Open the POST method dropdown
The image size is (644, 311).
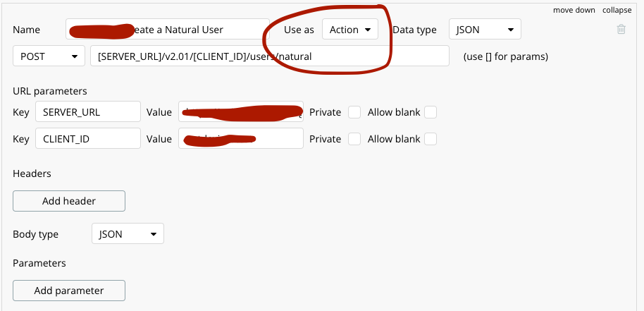click(x=49, y=56)
